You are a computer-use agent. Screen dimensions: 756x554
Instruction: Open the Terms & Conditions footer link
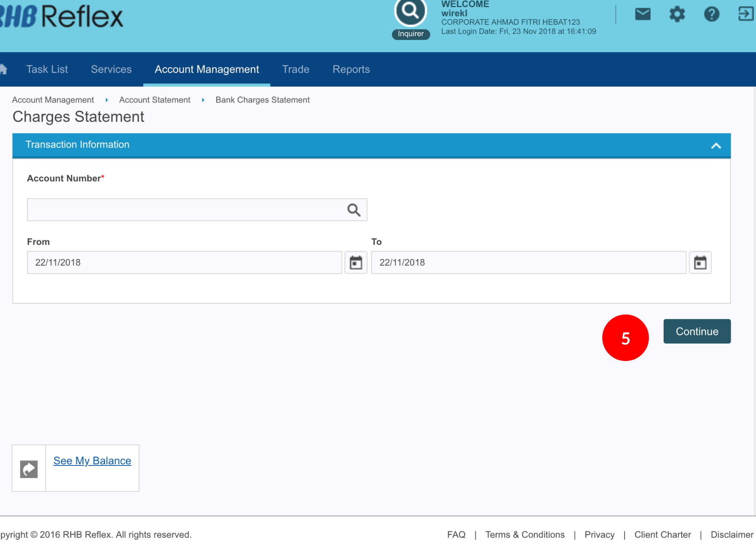(525, 535)
